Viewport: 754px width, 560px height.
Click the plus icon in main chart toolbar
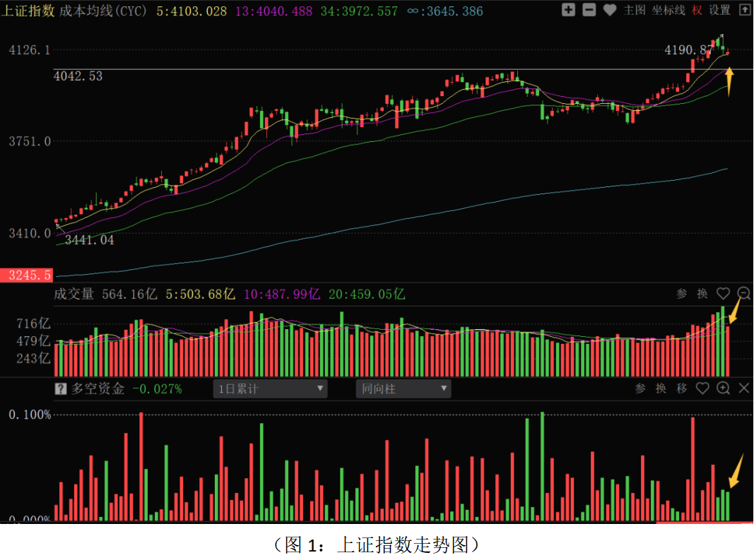[x=568, y=10]
